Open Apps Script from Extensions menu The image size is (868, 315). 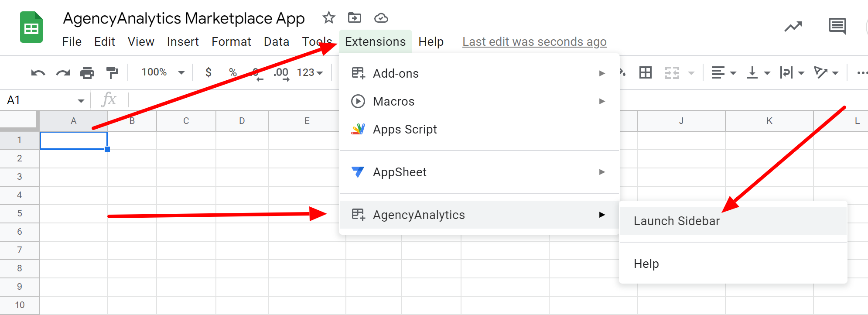pyautogui.click(x=404, y=130)
